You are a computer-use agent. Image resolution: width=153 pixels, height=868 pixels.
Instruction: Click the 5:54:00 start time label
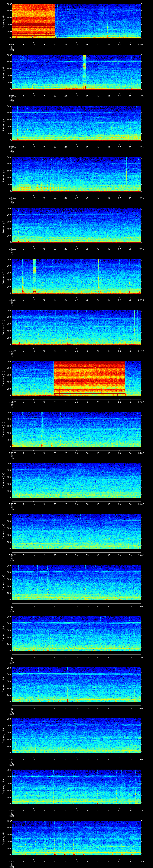click(x=12, y=555)
